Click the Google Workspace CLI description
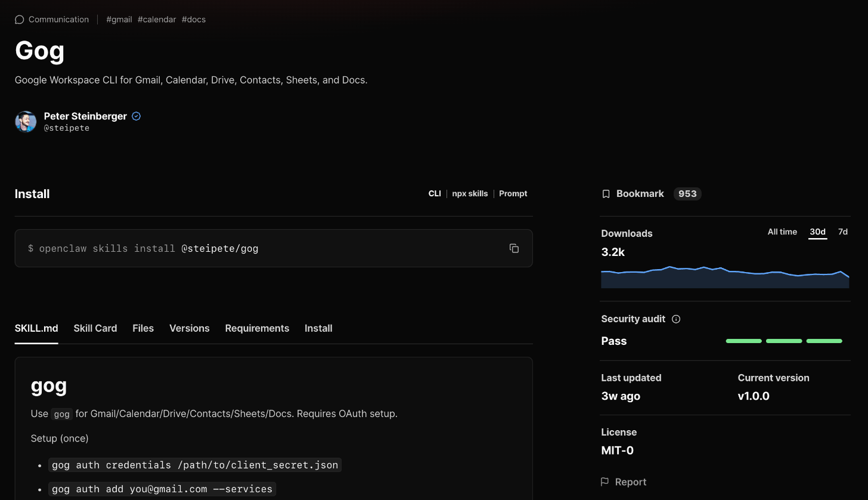This screenshot has width=868, height=500. click(191, 80)
